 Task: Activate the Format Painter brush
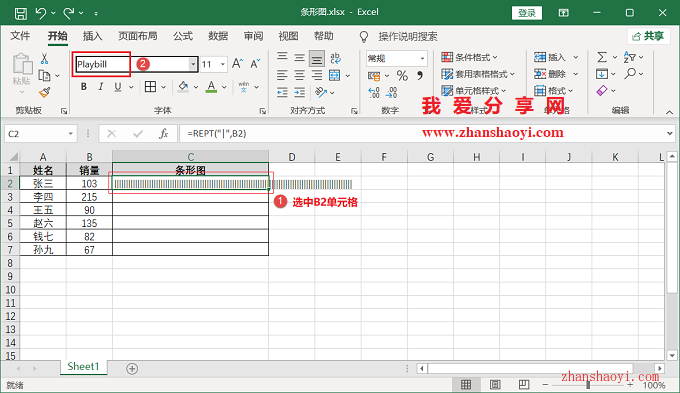[44, 92]
